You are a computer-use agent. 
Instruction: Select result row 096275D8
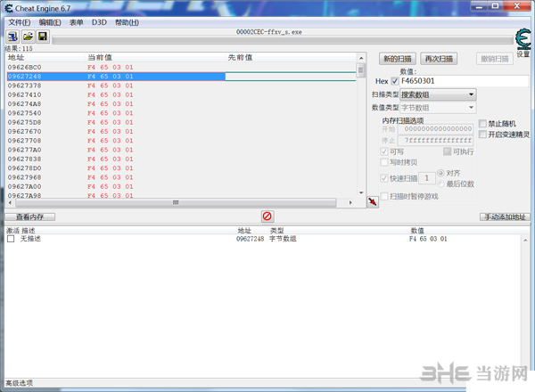pos(181,122)
